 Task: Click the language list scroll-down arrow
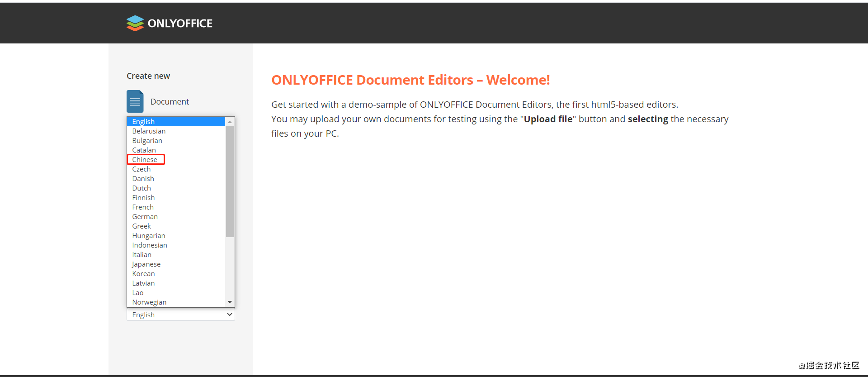(230, 302)
